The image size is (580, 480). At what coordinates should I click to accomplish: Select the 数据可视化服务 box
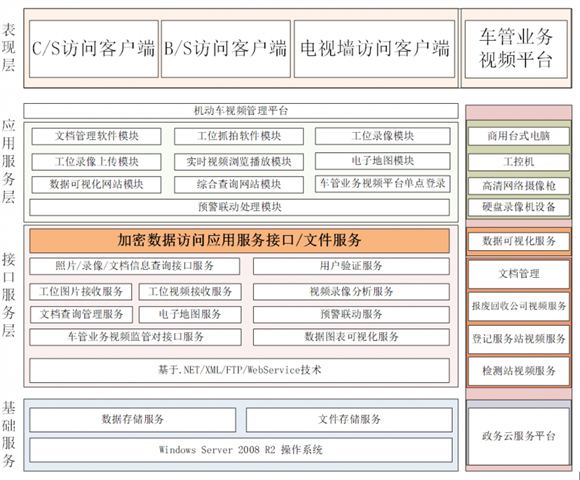click(x=519, y=241)
